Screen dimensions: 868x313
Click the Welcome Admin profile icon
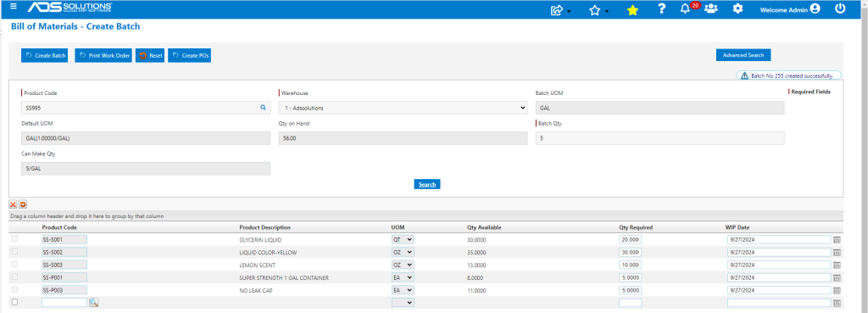815,8
